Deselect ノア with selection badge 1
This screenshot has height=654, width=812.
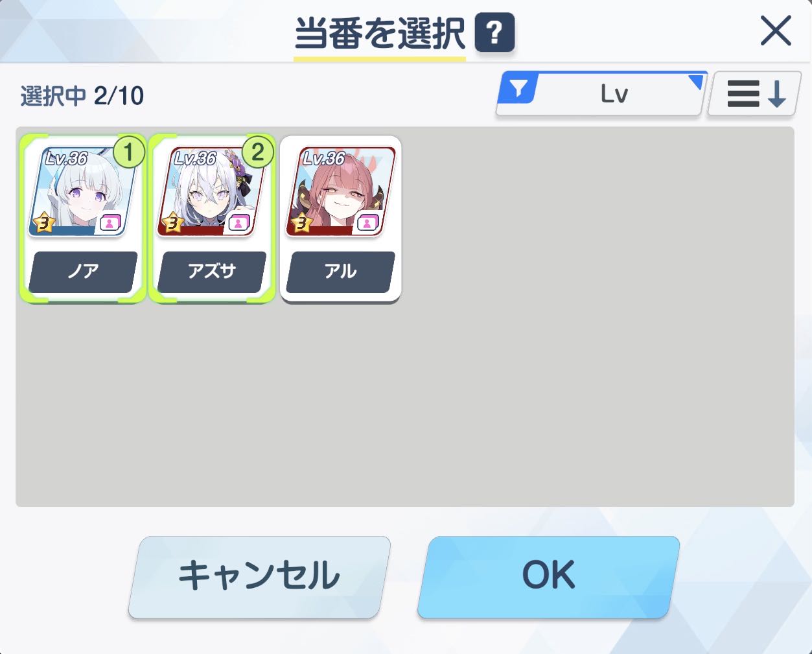[83, 218]
